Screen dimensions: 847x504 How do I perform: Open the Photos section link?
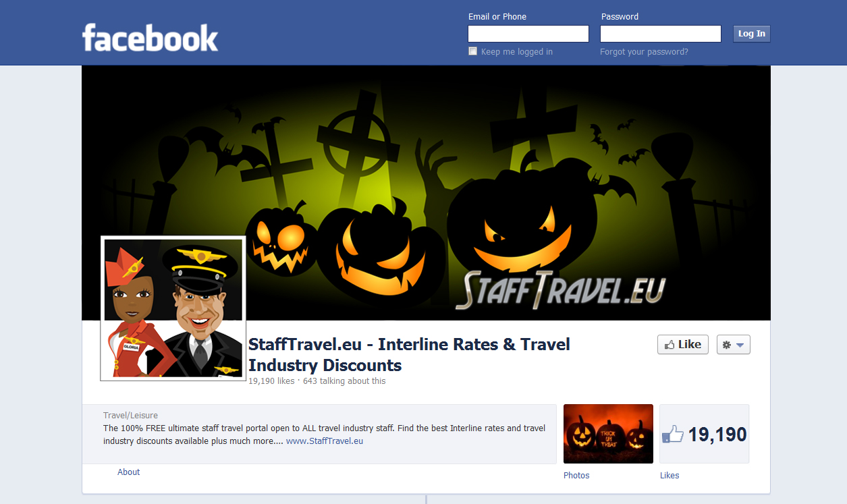[576, 476]
